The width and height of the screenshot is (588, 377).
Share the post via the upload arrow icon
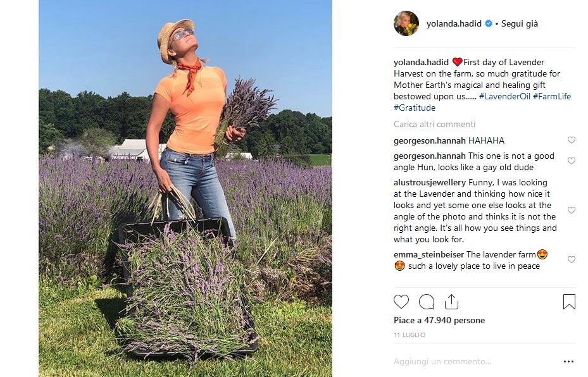click(451, 302)
